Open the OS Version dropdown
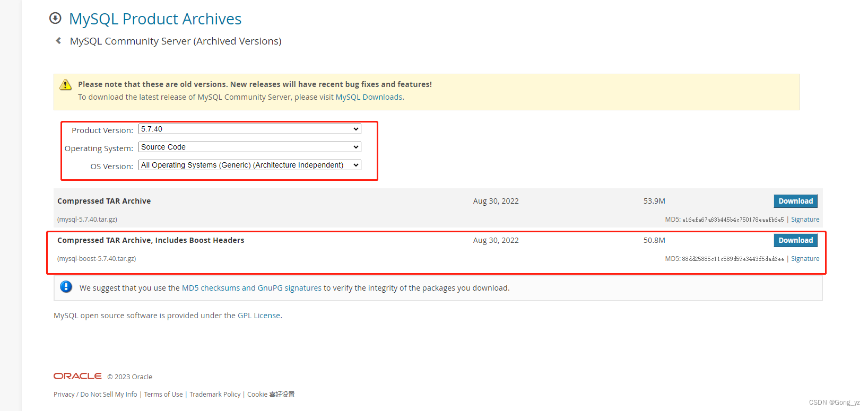Viewport: 868px width, 411px height. (250, 165)
